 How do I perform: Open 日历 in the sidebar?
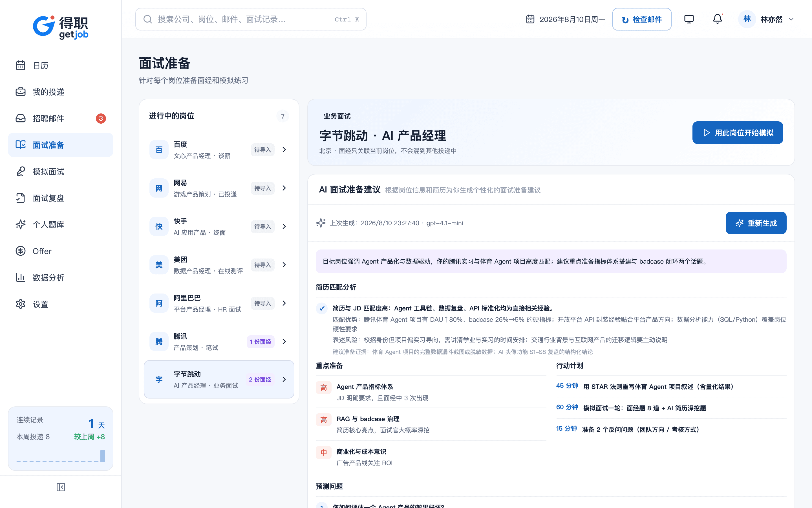point(60,65)
